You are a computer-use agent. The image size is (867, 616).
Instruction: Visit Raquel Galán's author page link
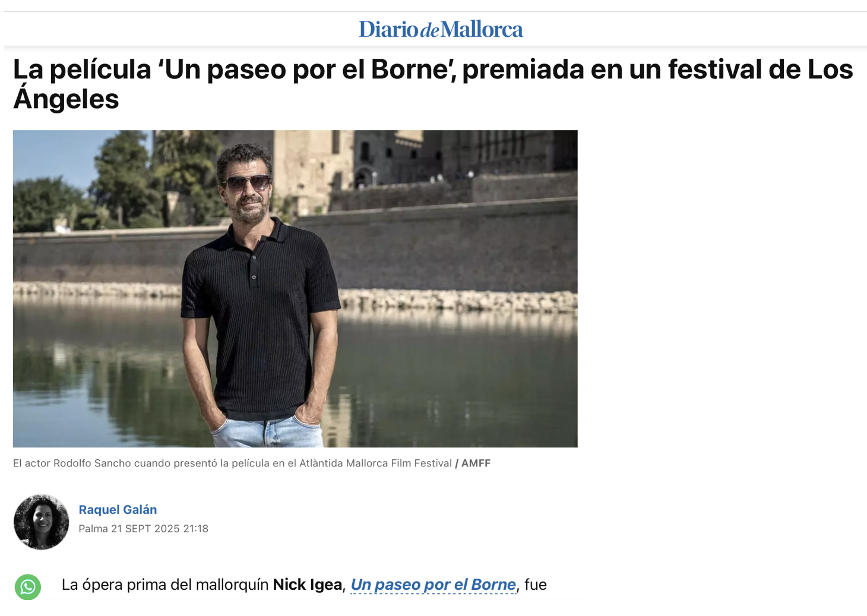coord(118,510)
